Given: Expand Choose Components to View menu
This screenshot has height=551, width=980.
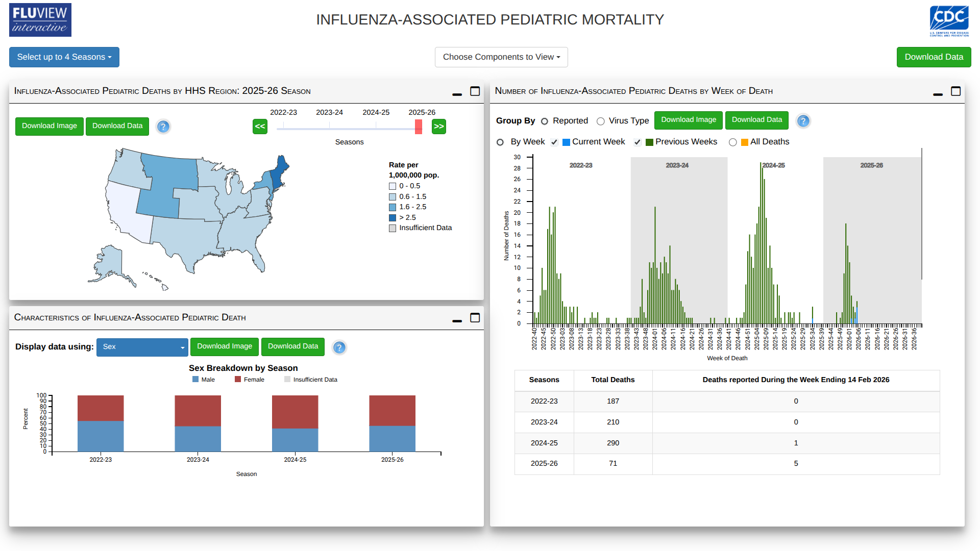Looking at the screenshot, I should pos(501,57).
